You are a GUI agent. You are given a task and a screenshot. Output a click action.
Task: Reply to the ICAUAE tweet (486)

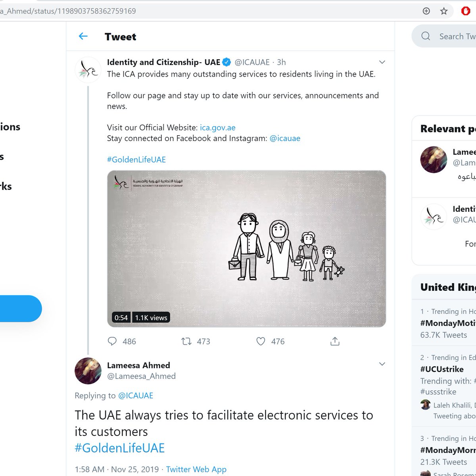point(112,341)
